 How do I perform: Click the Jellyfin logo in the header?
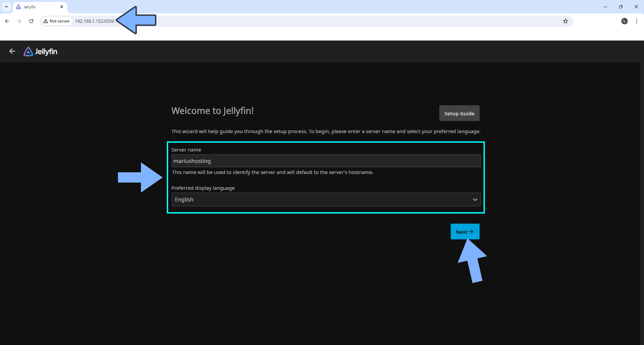pos(40,52)
